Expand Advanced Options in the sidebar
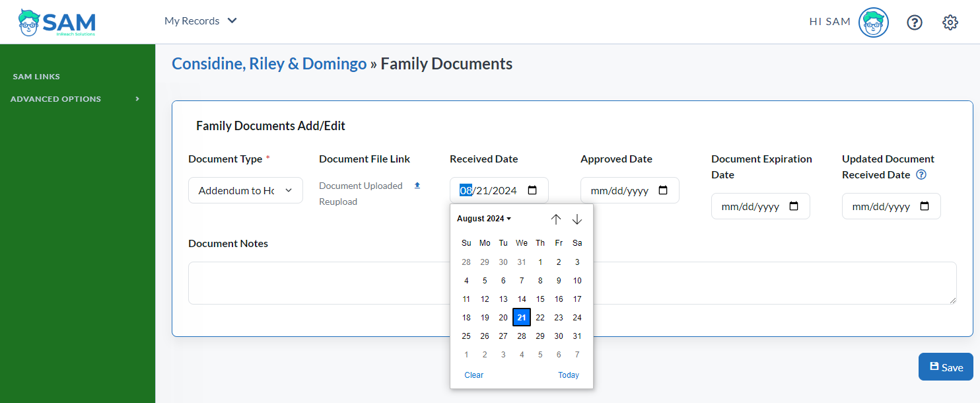Screen dimensions: 980x403 75,99
